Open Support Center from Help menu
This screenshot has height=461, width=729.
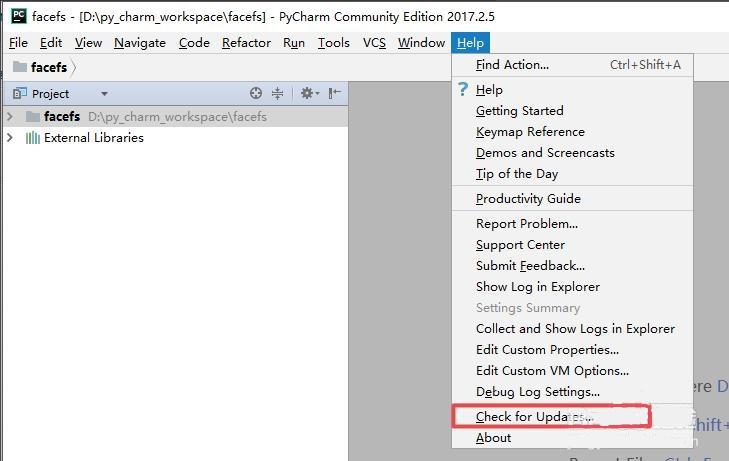[572, 244]
